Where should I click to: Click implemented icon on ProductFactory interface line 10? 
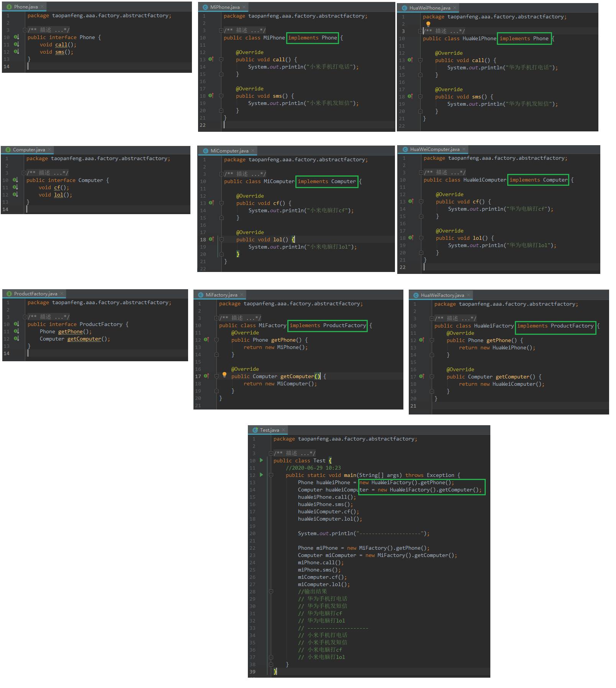(x=16, y=324)
